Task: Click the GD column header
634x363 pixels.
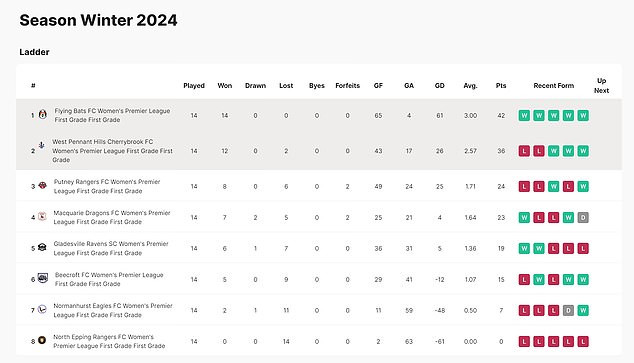Action: click(440, 86)
